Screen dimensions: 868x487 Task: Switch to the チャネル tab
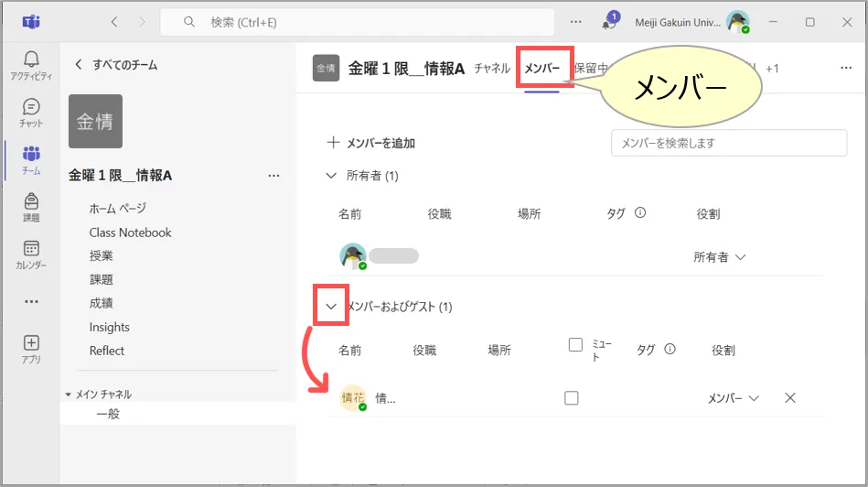(x=492, y=69)
